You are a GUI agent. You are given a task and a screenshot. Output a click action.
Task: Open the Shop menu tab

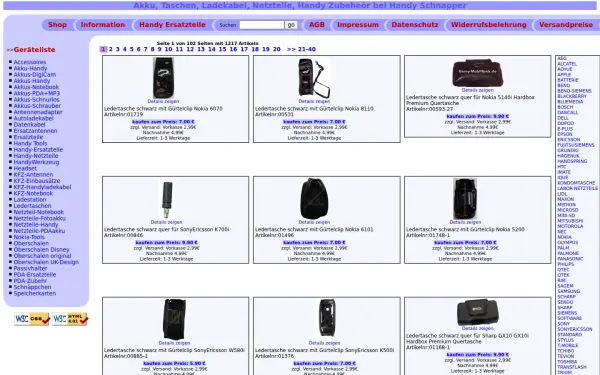click(x=57, y=25)
